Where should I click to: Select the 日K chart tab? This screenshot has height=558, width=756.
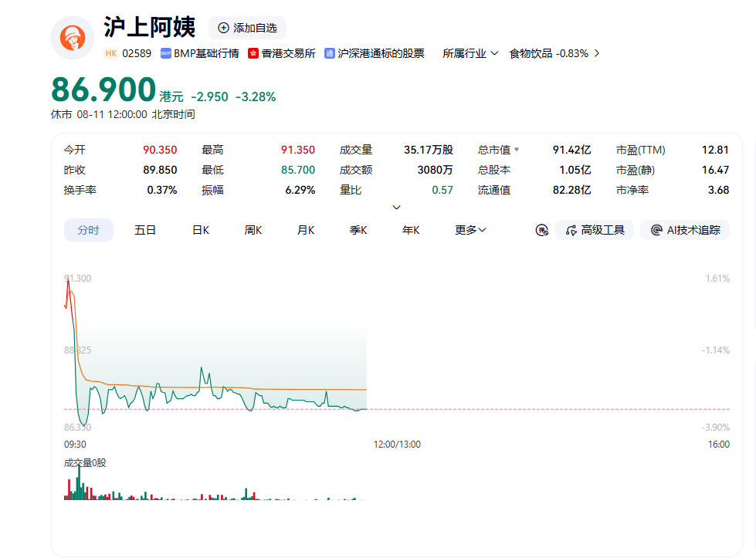click(x=201, y=230)
